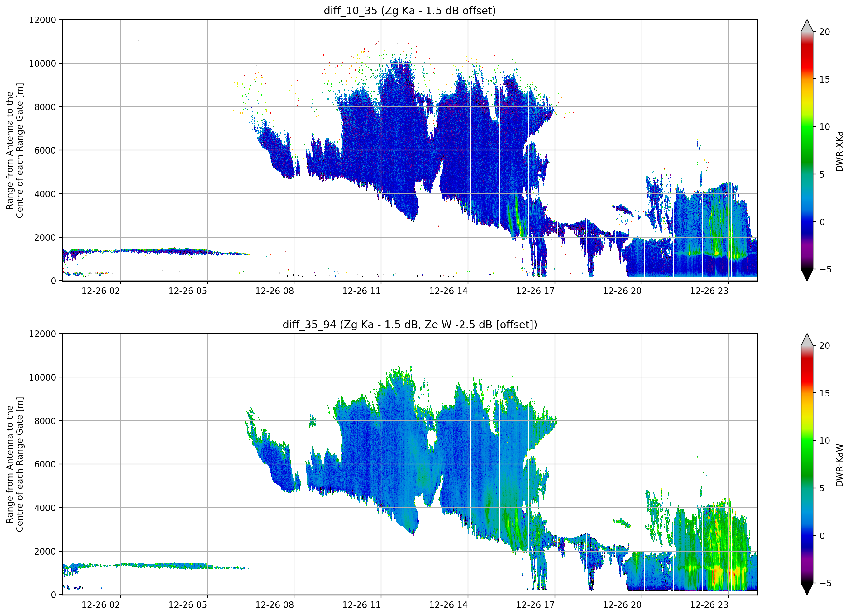
Task: Click the top plot title 'diff_10_35 (Zg Ka - 1.5 dB offset)'
Action: (x=410, y=11)
